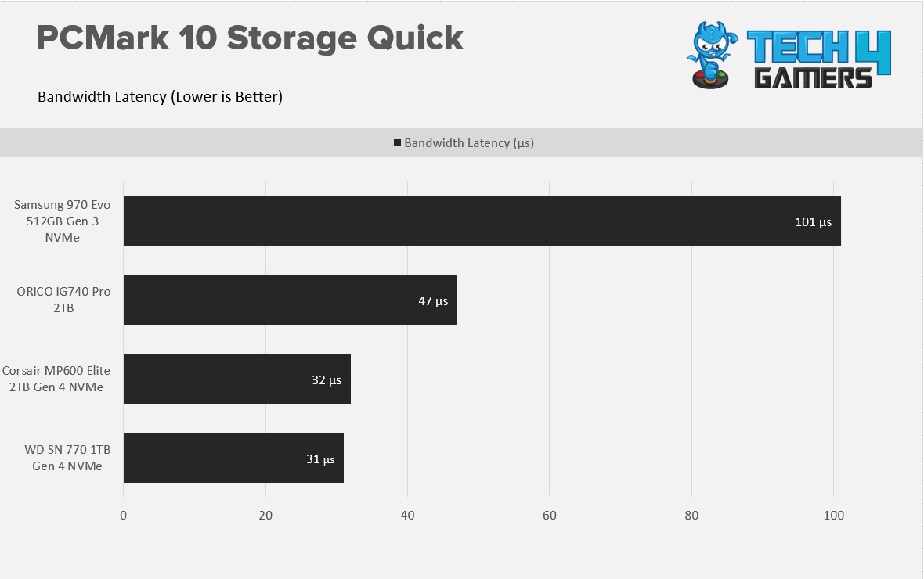Click the black legend square for Bandwidth Latency

click(397, 143)
